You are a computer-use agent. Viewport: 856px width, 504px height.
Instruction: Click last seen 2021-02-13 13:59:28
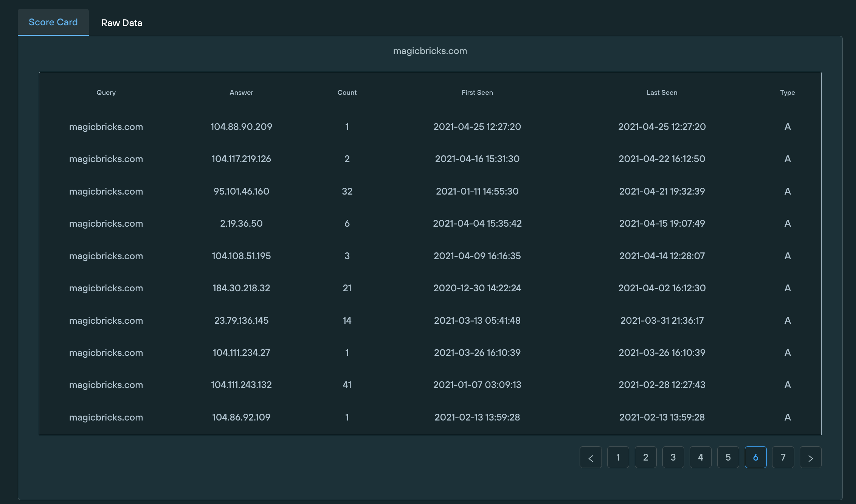(662, 417)
